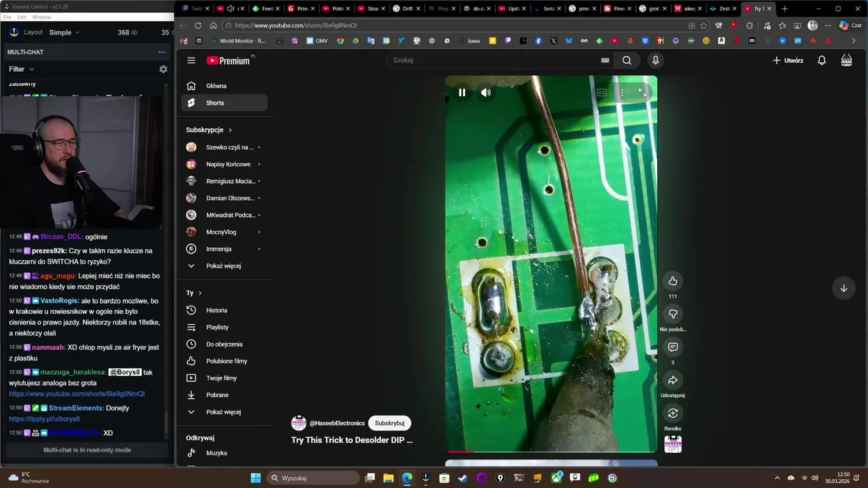Expand the Ty section chevron
Screen dimensions: 868x488
(x=199, y=293)
